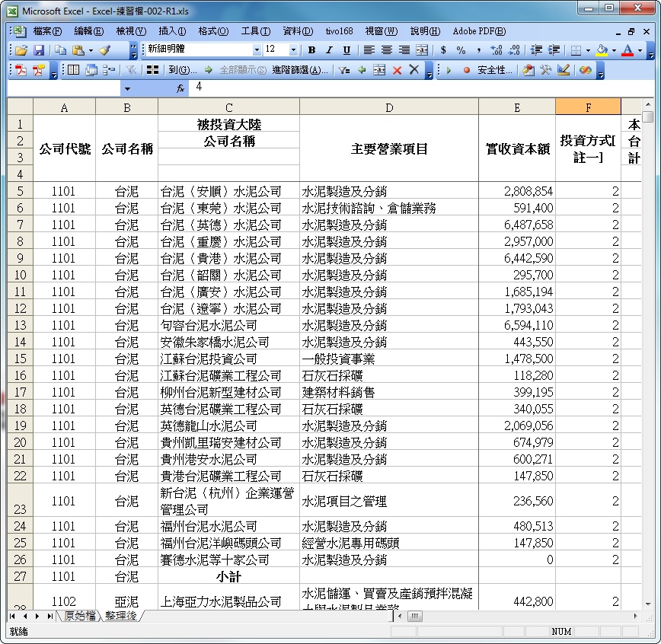661x644 pixels.
Task: Click the black X icon
Action: pos(414,70)
